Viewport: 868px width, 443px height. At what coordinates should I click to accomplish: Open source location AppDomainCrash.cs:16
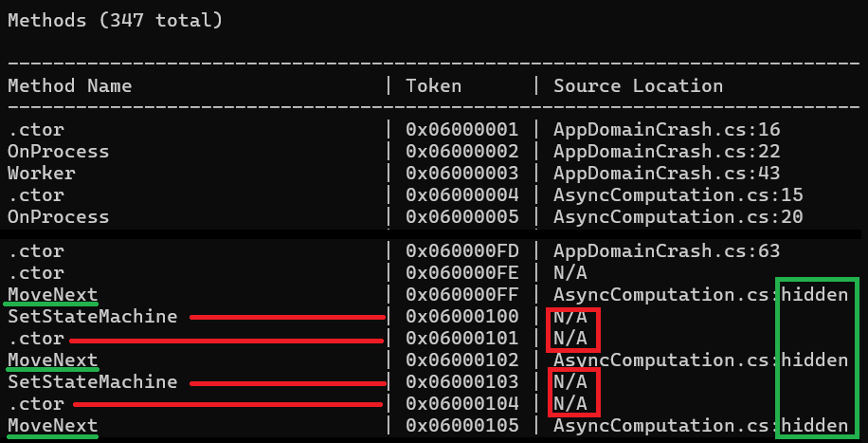[x=666, y=130]
